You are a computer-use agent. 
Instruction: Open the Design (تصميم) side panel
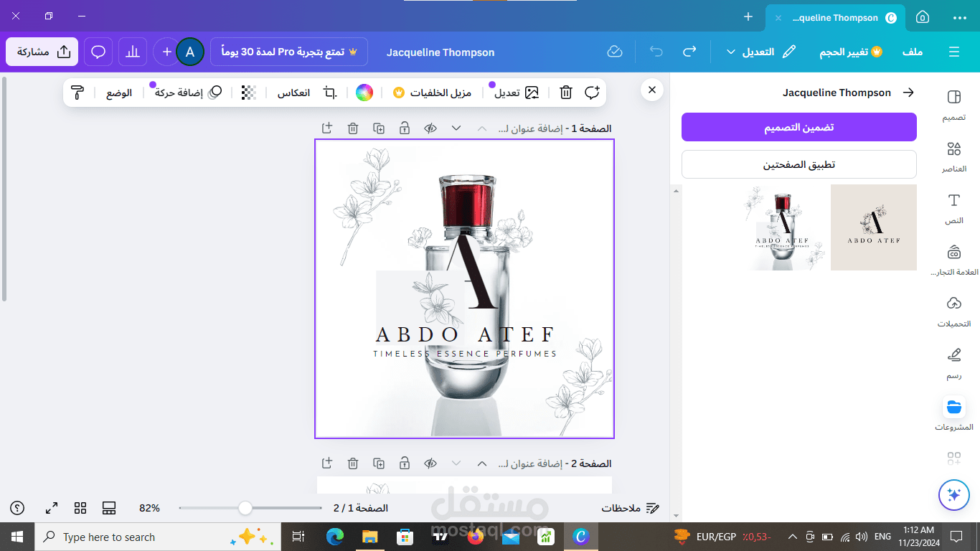[x=953, y=105]
